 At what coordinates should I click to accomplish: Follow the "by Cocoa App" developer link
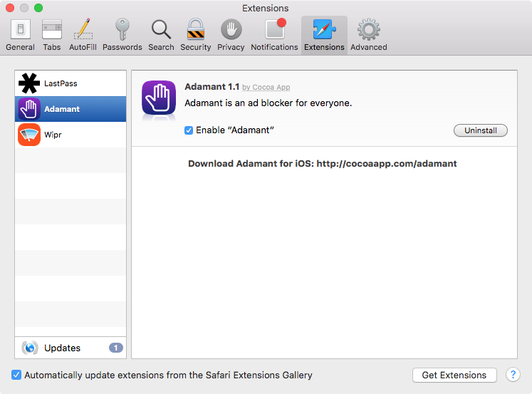[266, 87]
